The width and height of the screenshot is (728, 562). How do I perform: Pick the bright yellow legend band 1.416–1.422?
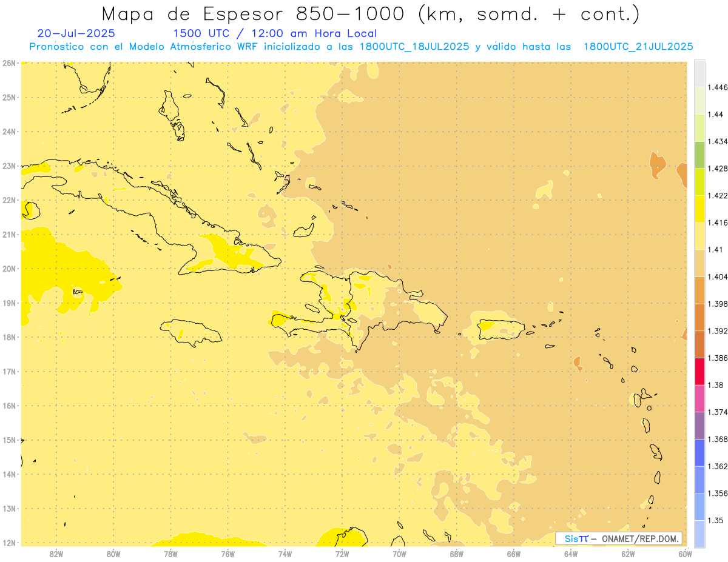(699, 209)
